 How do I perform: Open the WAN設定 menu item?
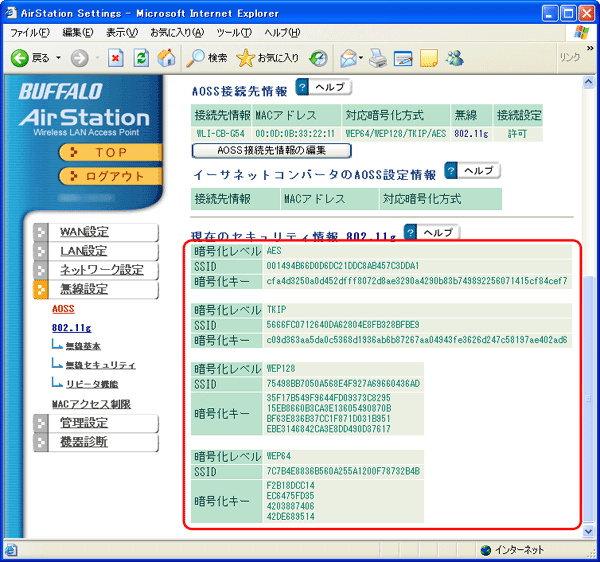click(x=96, y=232)
